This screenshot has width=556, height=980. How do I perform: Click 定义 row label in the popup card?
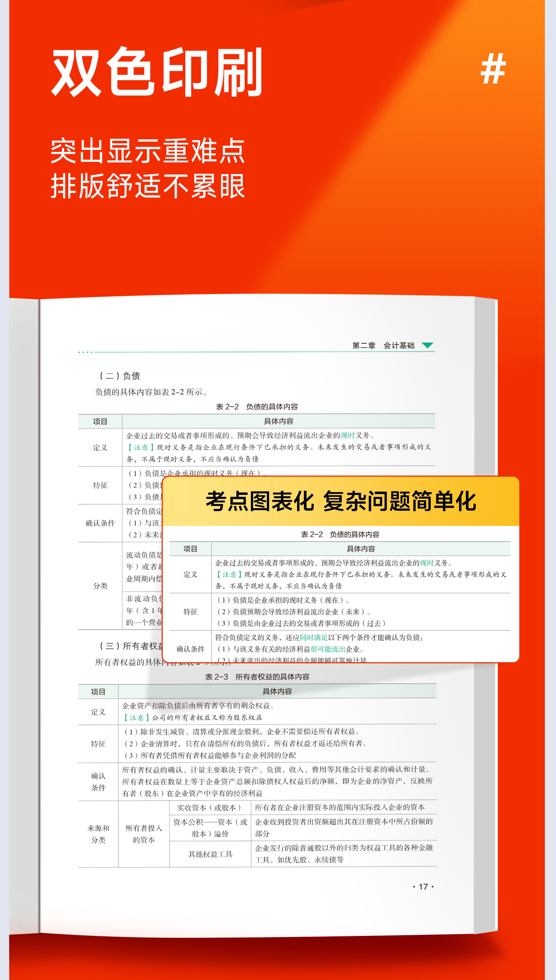[190, 574]
